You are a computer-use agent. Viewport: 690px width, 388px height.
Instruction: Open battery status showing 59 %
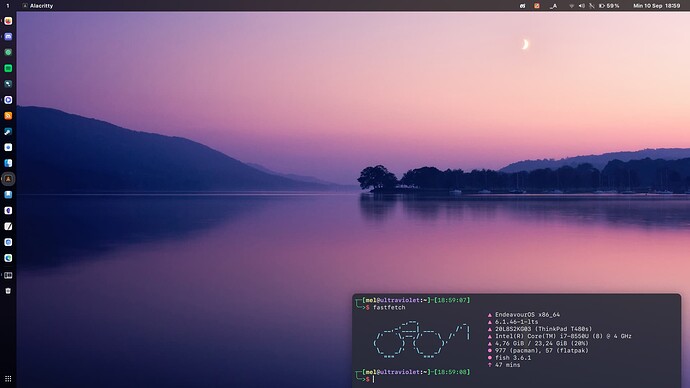[609, 6]
